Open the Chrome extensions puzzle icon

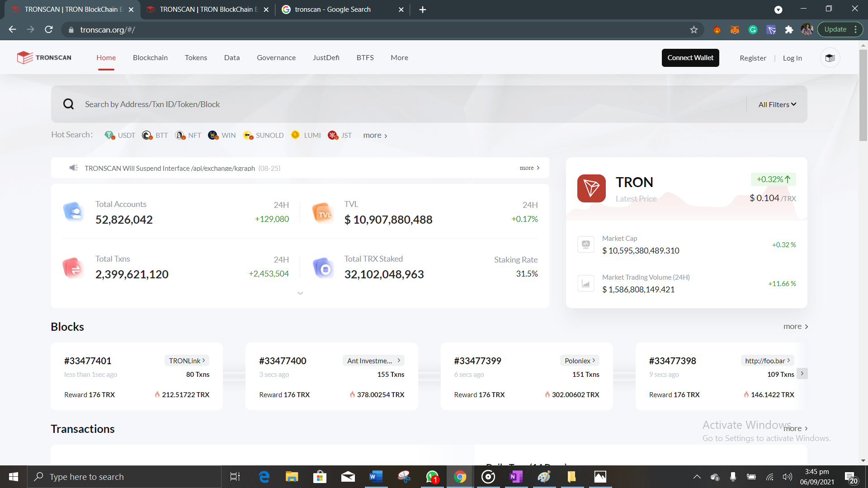[789, 30]
